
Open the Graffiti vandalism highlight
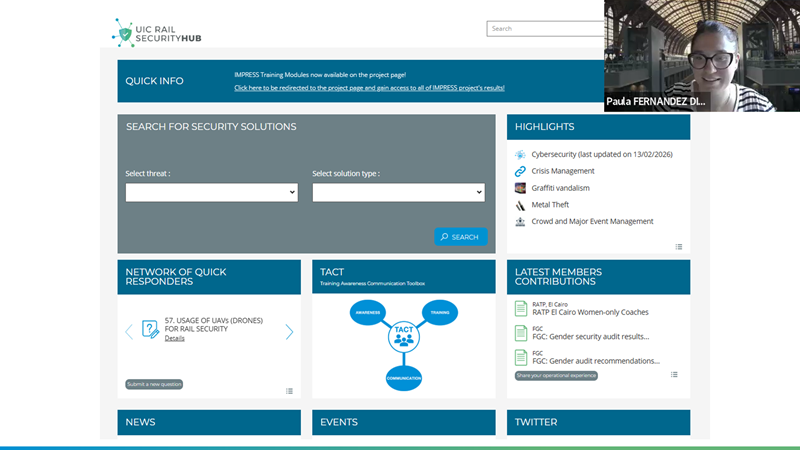560,188
